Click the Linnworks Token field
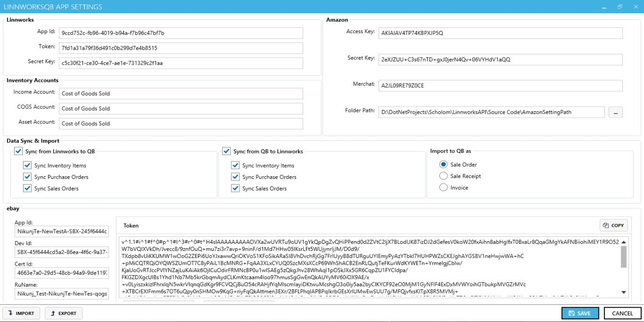Image resolution: width=644 pixels, height=322 pixels. [x=181, y=48]
